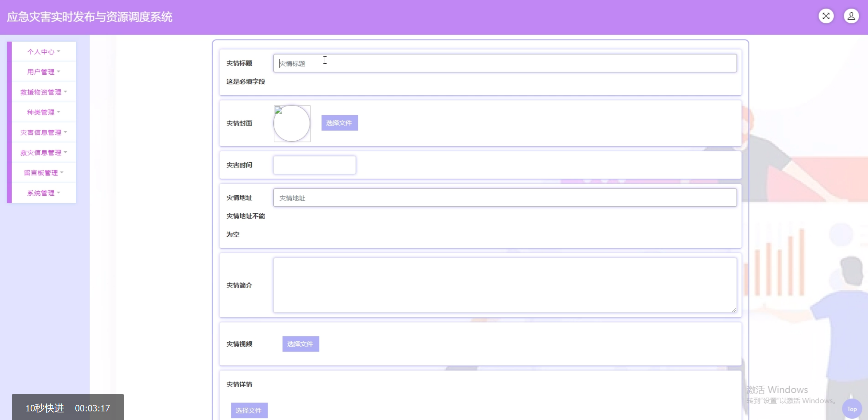
Task: Open the 灾害时间 date field
Action: point(314,165)
